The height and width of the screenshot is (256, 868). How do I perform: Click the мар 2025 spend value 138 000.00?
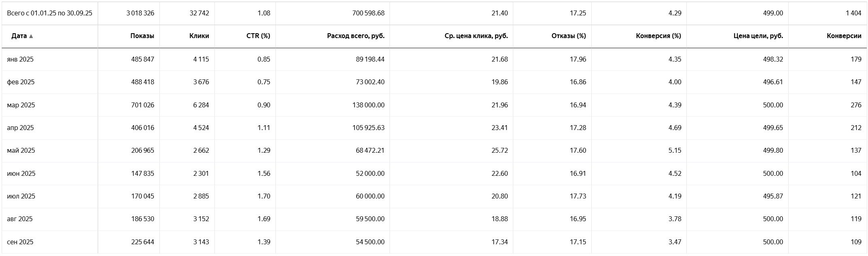click(368, 105)
